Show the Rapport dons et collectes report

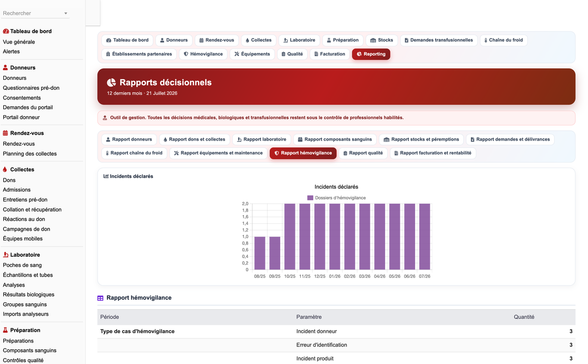tap(194, 139)
